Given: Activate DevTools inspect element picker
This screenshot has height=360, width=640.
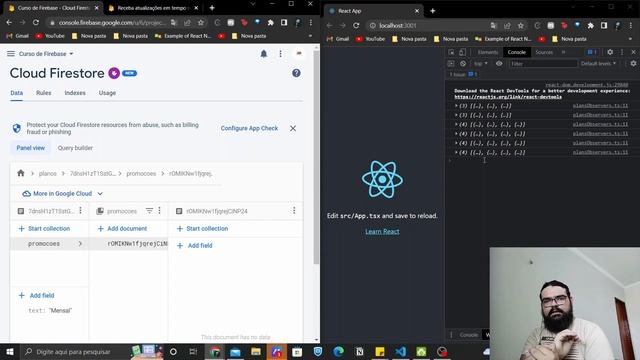Looking at the screenshot, I should click(x=451, y=52).
